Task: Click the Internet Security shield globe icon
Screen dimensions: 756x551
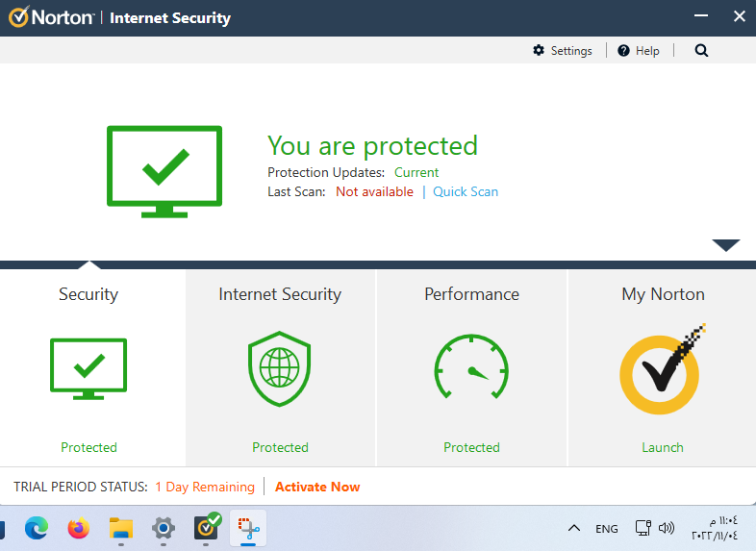Action: click(x=279, y=369)
